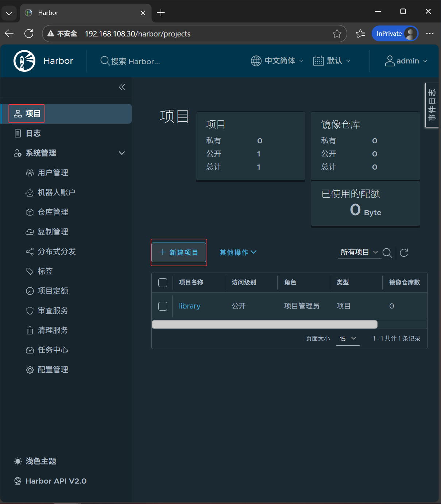Open 分布式分发 page
The height and width of the screenshot is (504, 441).
pos(57,252)
